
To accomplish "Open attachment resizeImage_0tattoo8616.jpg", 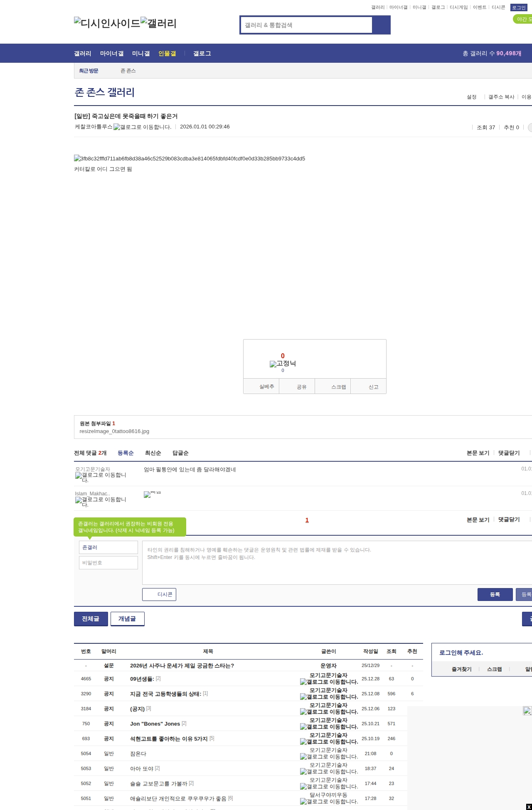I will tap(114, 431).
